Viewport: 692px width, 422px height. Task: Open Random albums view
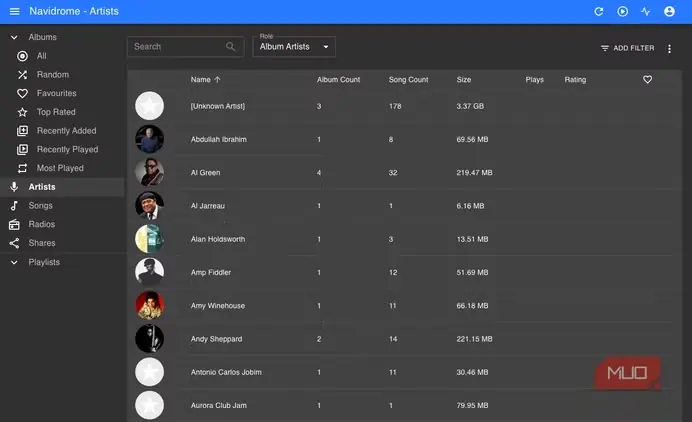(x=53, y=75)
